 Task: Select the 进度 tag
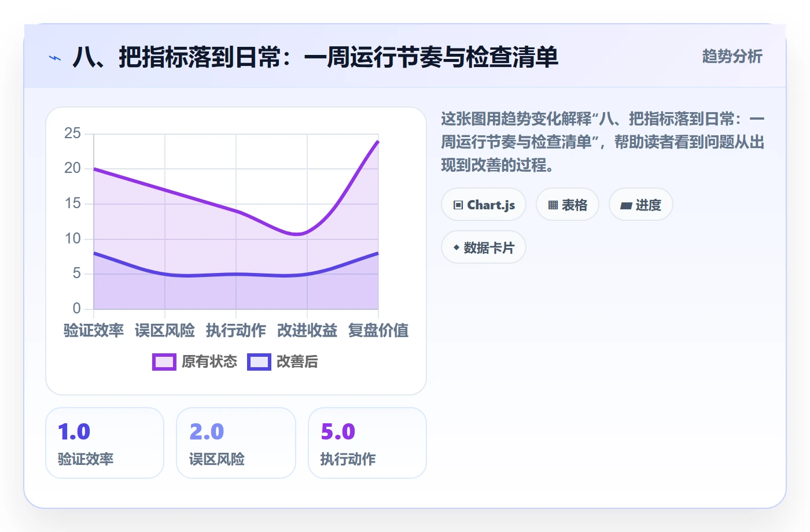coord(641,205)
